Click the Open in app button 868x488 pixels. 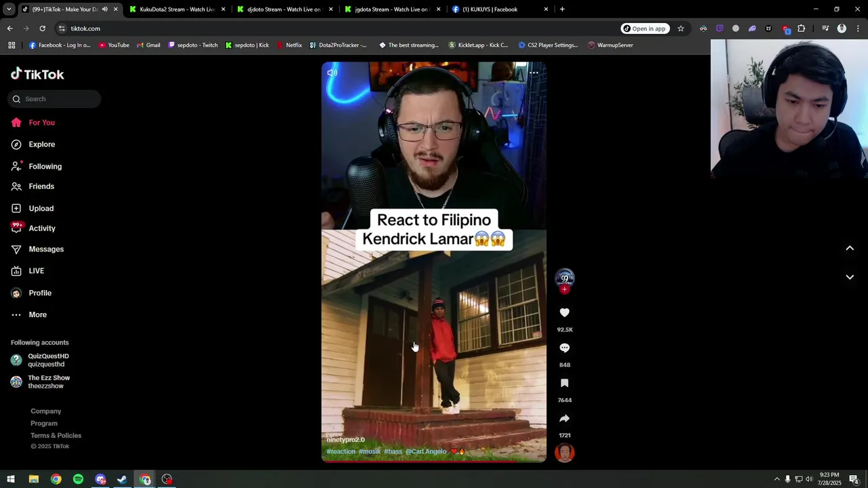point(645,28)
